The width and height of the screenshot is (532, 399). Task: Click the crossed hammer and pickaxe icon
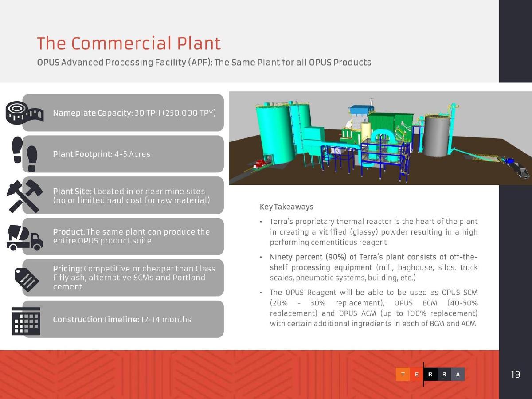pyautogui.click(x=24, y=196)
